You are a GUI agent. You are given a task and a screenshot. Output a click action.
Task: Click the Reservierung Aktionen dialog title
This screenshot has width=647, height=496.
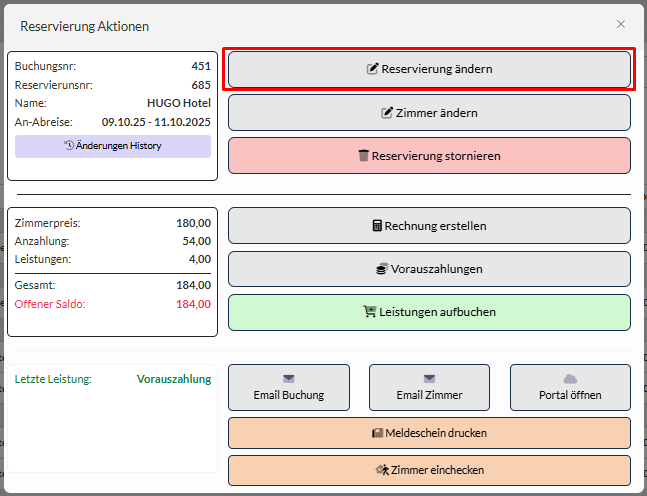(85, 26)
